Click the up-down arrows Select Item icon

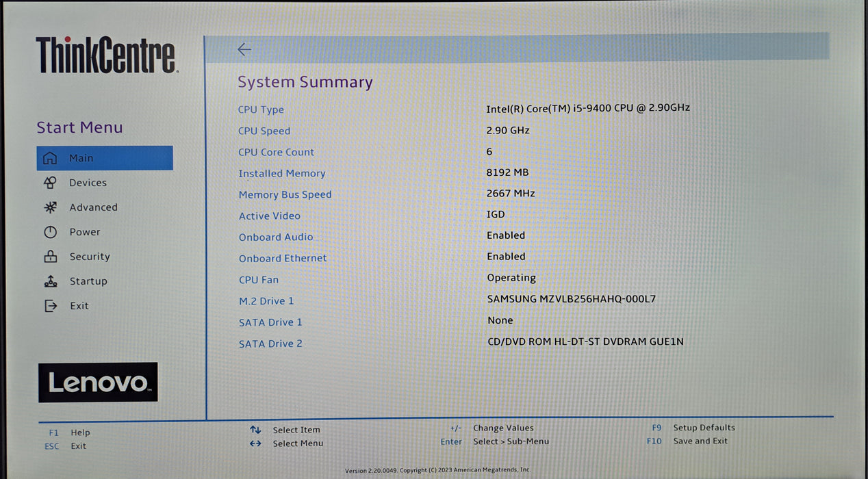[255, 430]
